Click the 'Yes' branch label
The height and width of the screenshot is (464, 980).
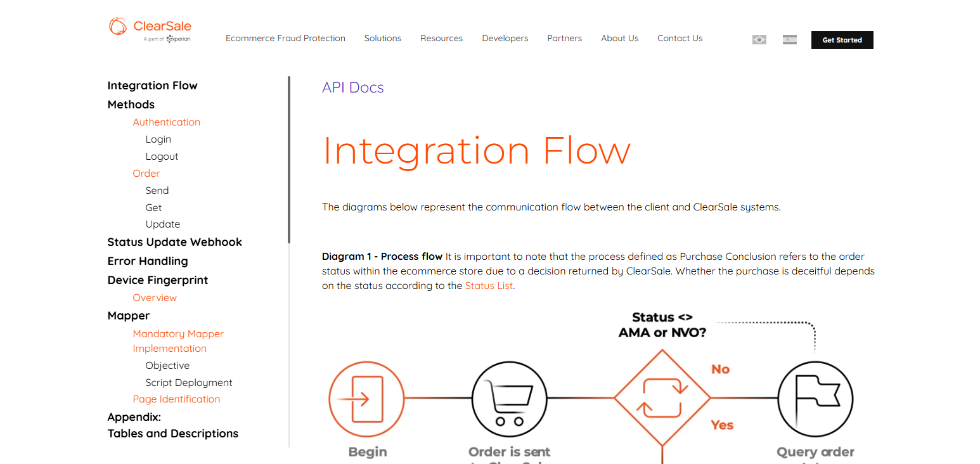point(722,425)
